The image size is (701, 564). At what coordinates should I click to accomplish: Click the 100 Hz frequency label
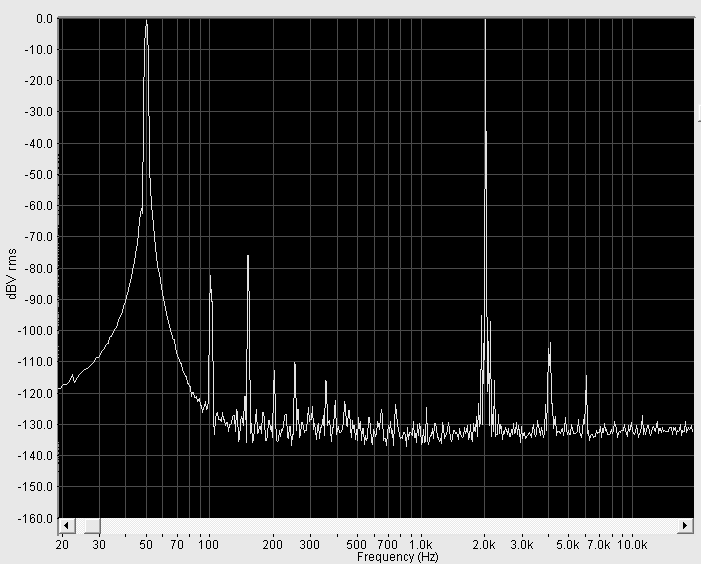208,545
